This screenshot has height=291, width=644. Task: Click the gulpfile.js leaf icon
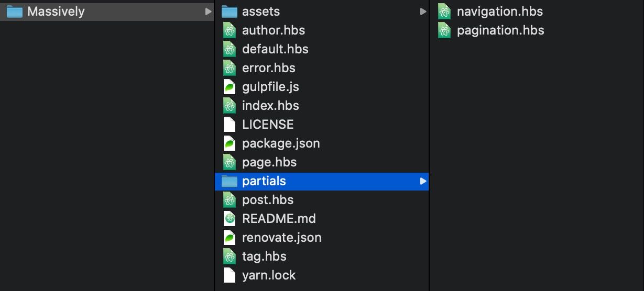[229, 87]
